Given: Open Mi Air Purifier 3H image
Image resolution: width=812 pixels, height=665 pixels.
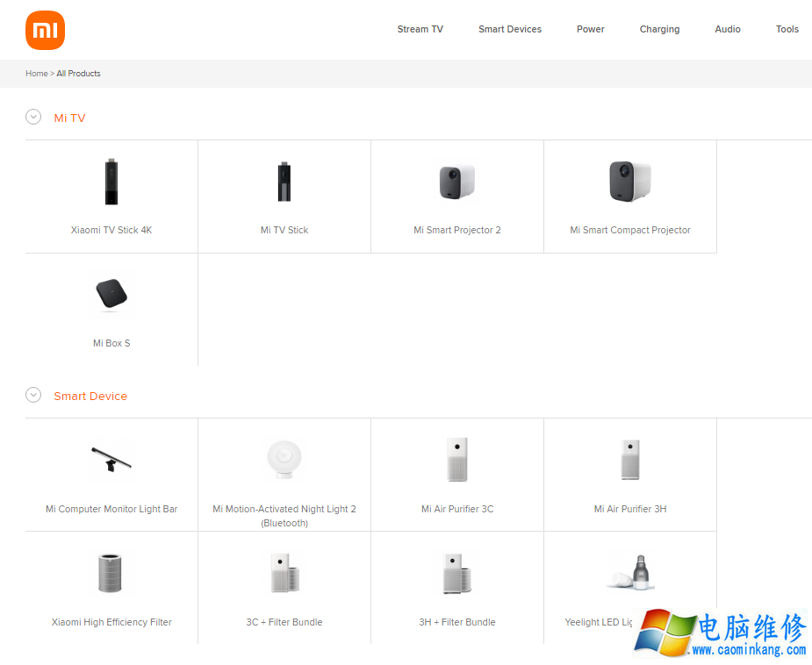Looking at the screenshot, I should click(630, 460).
